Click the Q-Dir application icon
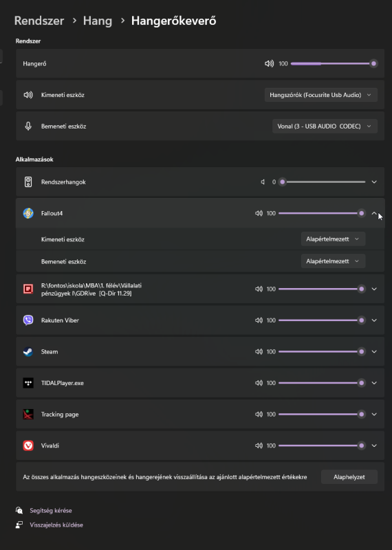This screenshot has height=550, width=392. tap(28, 289)
